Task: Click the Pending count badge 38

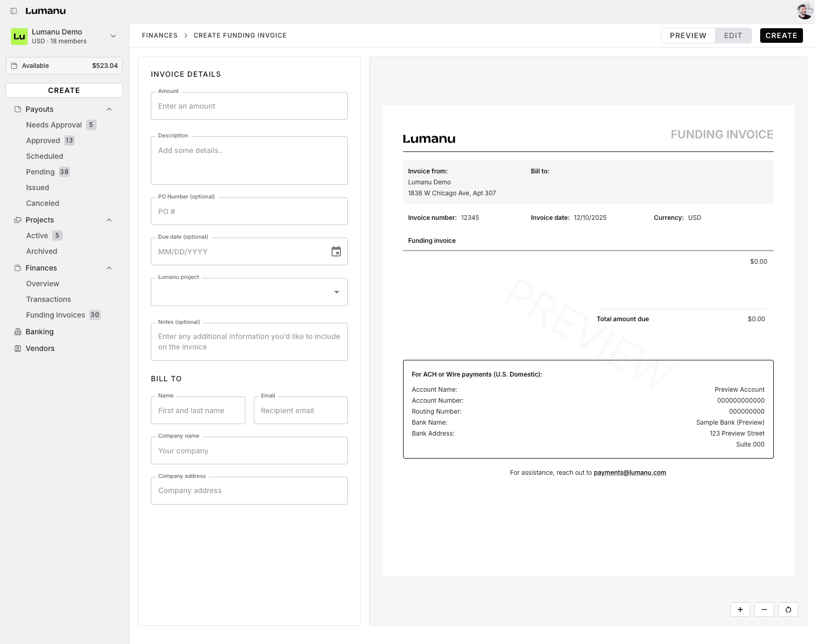Action: tap(64, 172)
